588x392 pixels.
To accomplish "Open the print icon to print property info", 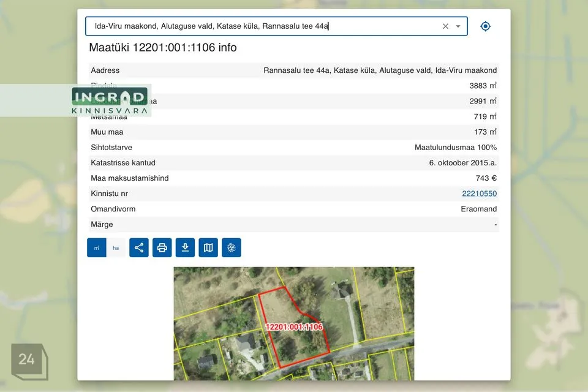I will point(162,247).
